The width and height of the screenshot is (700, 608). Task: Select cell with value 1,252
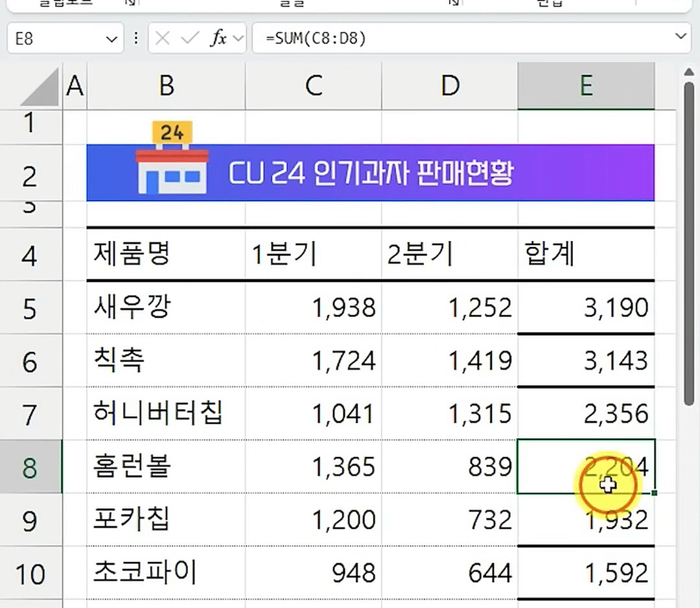(x=450, y=308)
